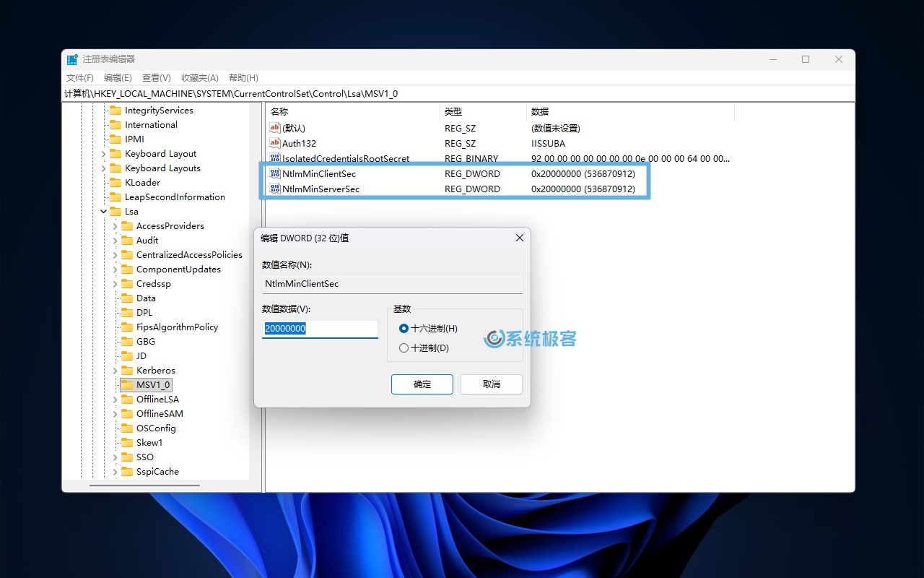Open the 编辑(E) menu
Image resolution: width=924 pixels, height=578 pixels.
(x=118, y=78)
